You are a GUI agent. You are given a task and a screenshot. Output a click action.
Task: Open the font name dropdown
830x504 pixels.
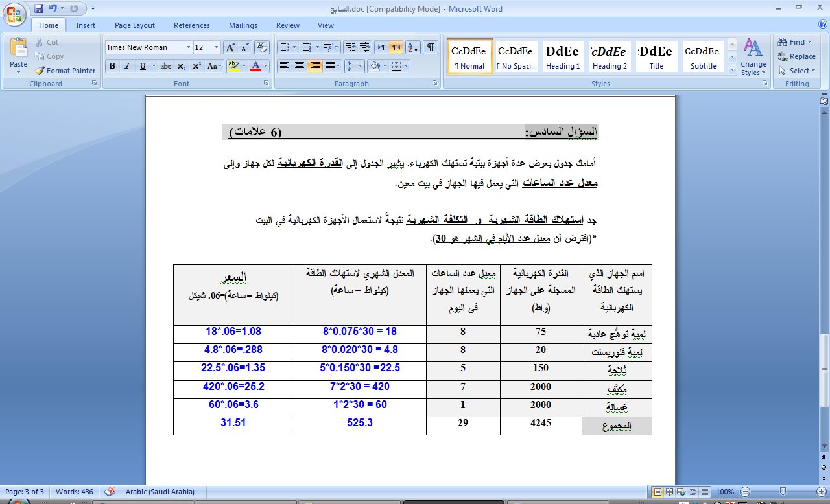pos(188,47)
